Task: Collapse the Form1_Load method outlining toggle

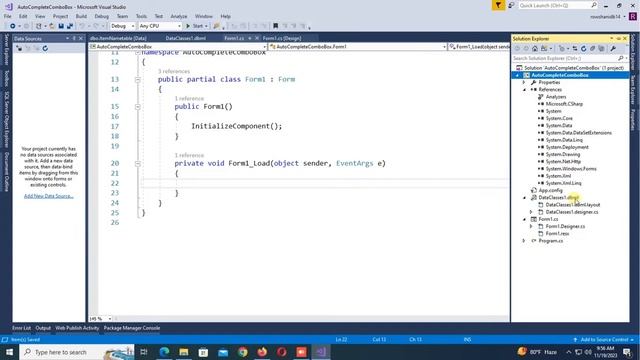Action: click(138, 163)
